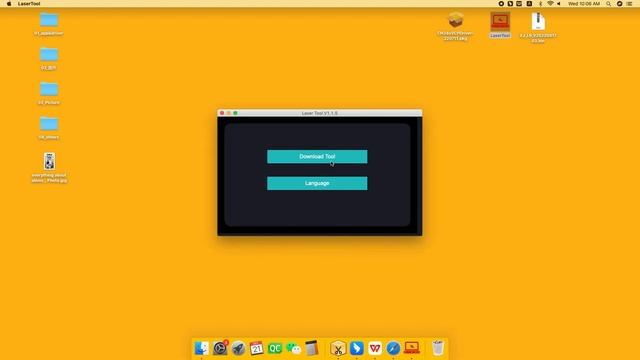Open Safari in the Dock
This screenshot has width=640, height=360.
(x=393, y=348)
